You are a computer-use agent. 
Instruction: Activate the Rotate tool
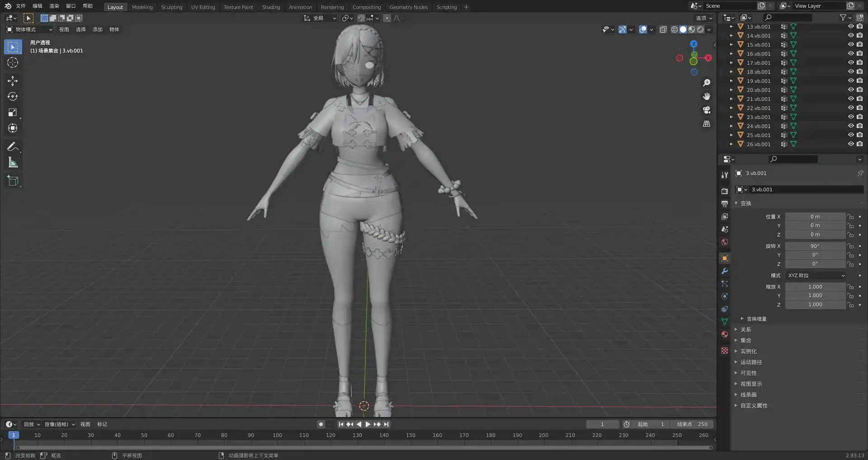13,97
